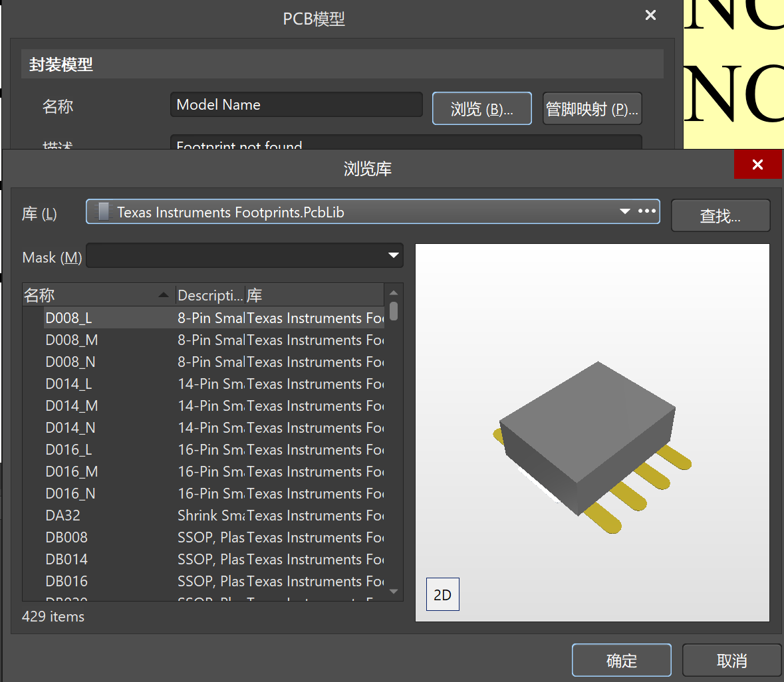Image resolution: width=784 pixels, height=682 pixels.
Task: Click the 浏览 browse button
Action: [481, 109]
